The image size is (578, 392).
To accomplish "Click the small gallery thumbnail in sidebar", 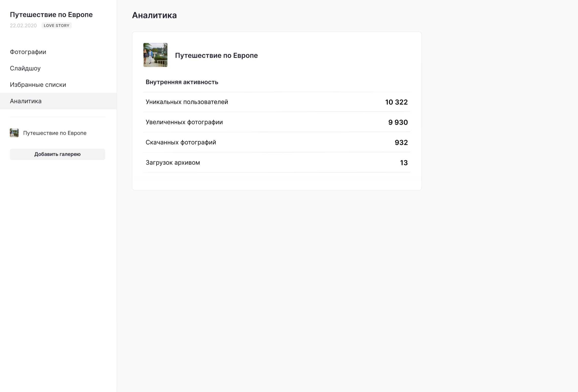I will click(14, 133).
